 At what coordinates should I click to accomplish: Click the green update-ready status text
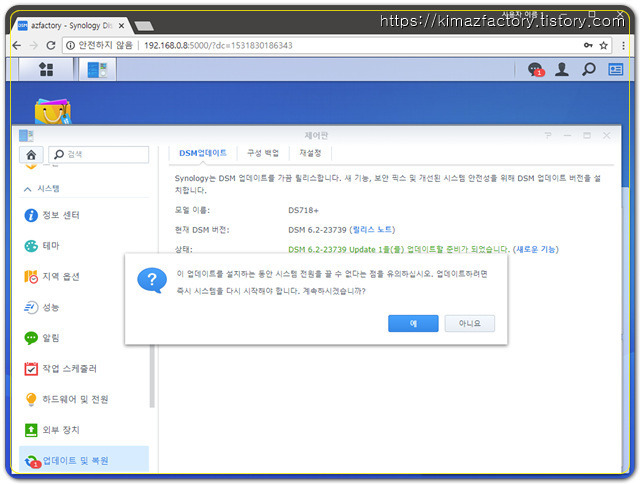pos(399,249)
